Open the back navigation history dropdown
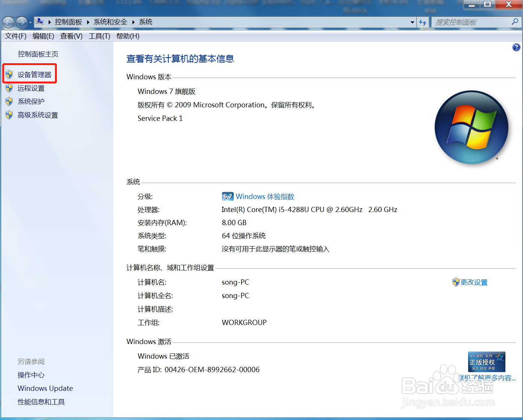 30,22
